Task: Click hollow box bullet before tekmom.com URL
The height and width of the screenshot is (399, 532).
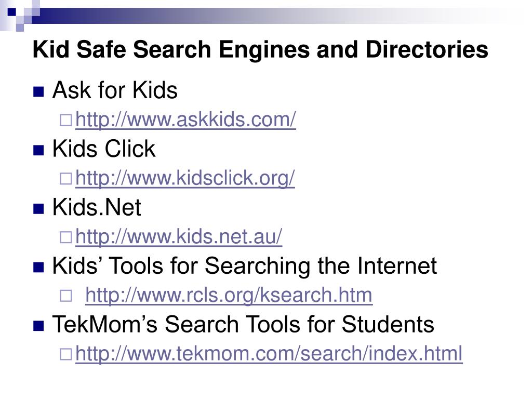Action: [66, 354]
